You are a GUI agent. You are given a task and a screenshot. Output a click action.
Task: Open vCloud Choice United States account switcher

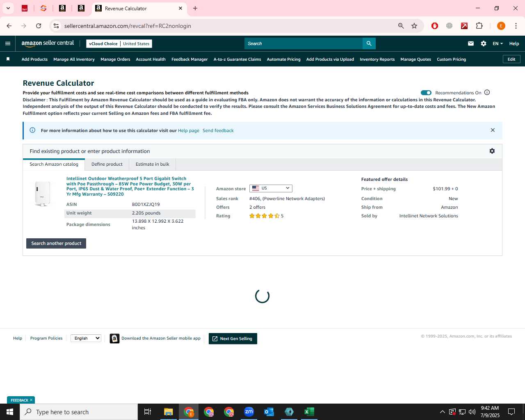tap(119, 43)
